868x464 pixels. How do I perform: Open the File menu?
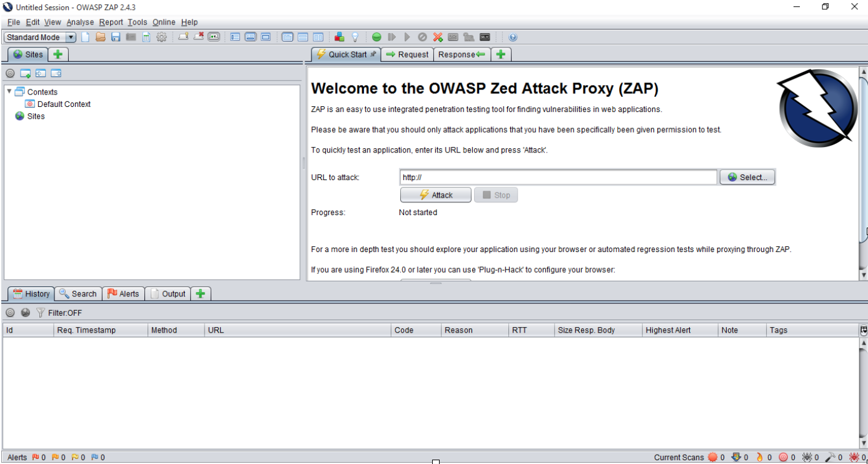14,22
